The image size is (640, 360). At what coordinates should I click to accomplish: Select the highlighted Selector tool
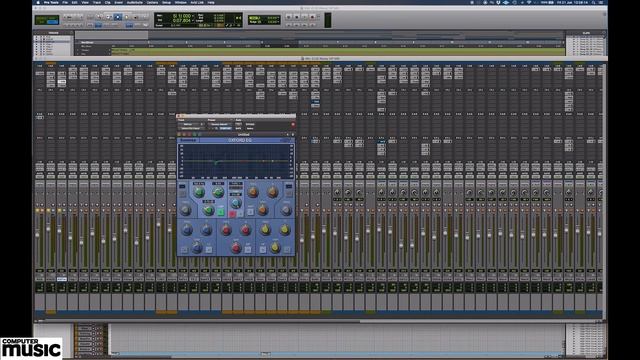click(118, 17)
